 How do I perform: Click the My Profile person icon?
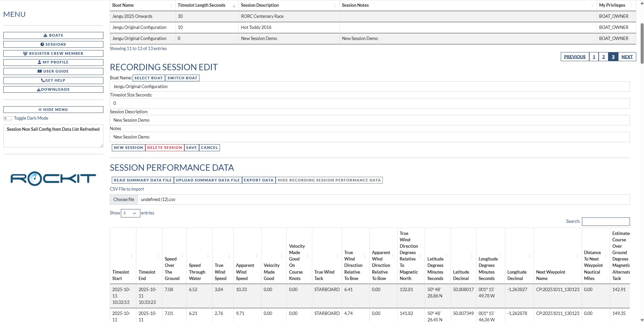[x=40, y=62]
